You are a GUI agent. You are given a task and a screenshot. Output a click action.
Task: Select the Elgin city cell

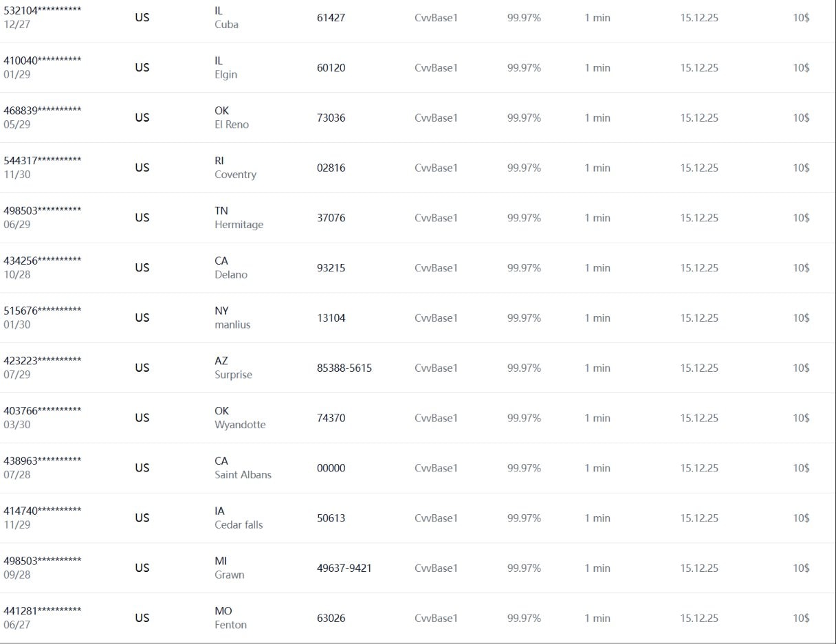225,74
